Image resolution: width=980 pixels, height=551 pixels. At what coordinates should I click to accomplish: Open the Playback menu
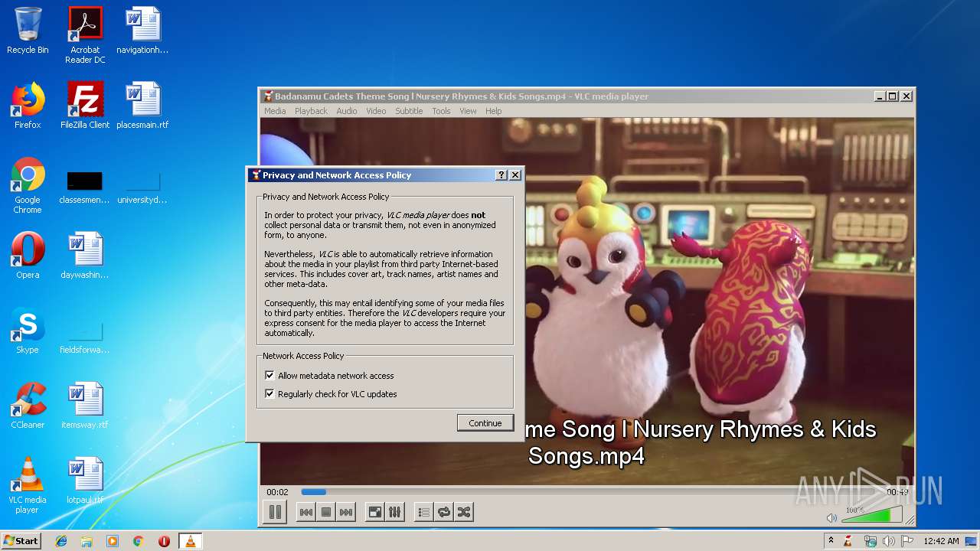coord(311,111)
